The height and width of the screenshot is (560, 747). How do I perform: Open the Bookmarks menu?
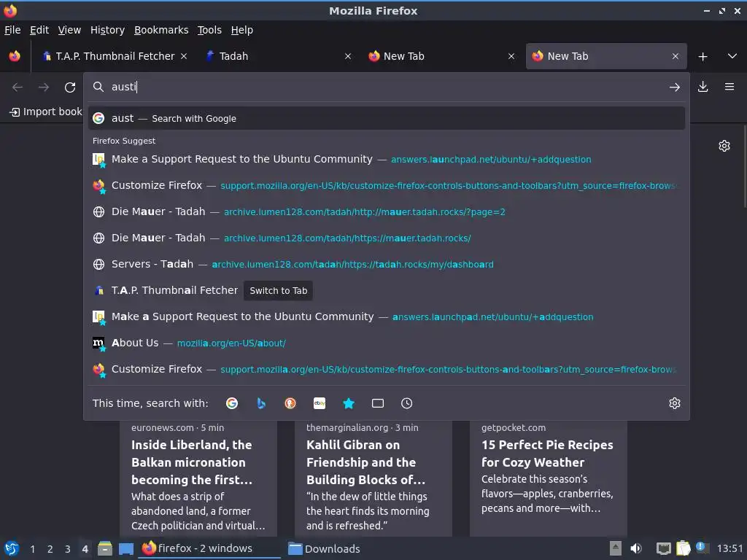pos(161,30)
